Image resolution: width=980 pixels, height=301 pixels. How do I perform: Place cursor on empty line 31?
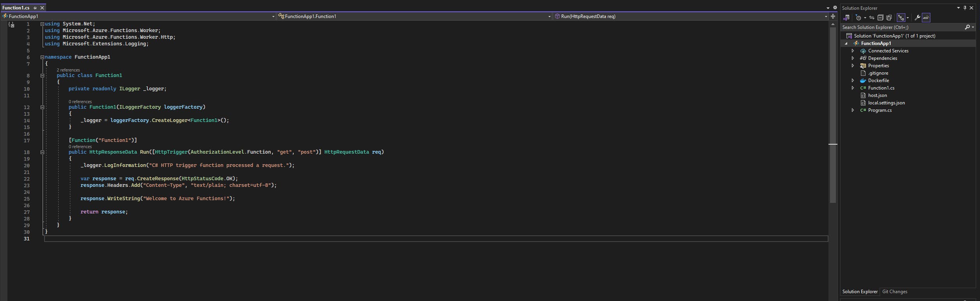pos(436,238)
